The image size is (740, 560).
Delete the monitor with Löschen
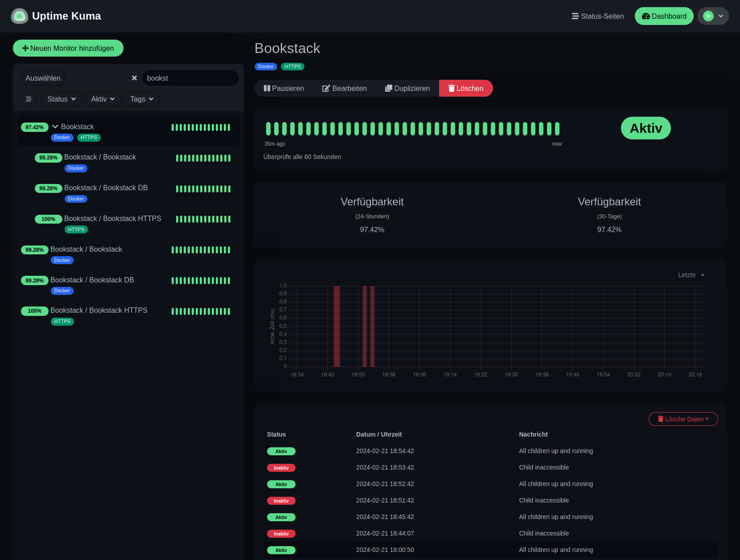466,88
